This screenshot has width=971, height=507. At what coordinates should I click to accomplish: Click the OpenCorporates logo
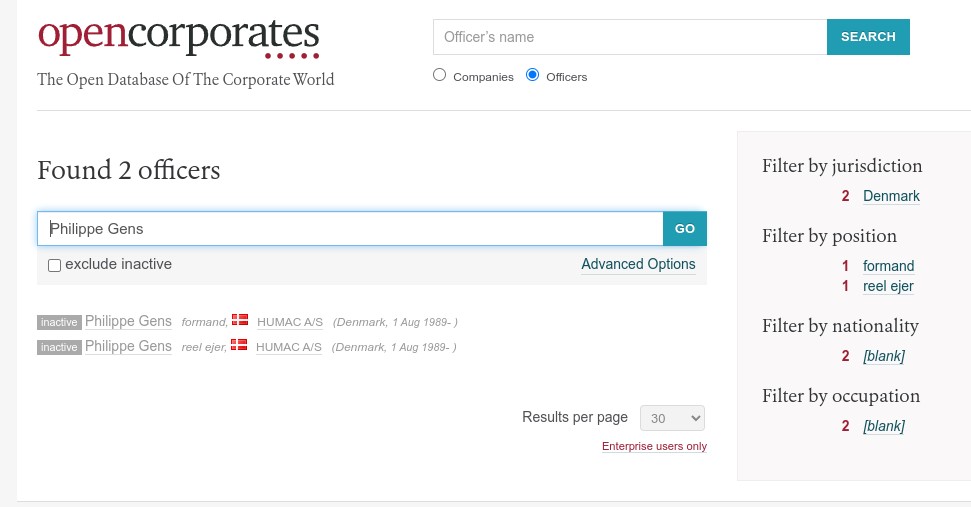179,37
